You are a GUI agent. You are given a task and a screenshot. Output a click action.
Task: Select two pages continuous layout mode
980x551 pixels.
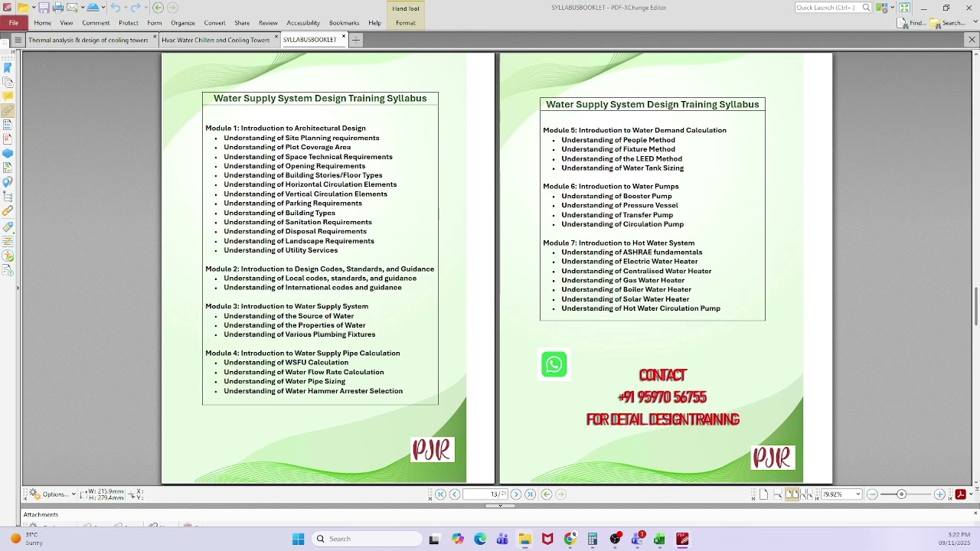pos(805,494)
